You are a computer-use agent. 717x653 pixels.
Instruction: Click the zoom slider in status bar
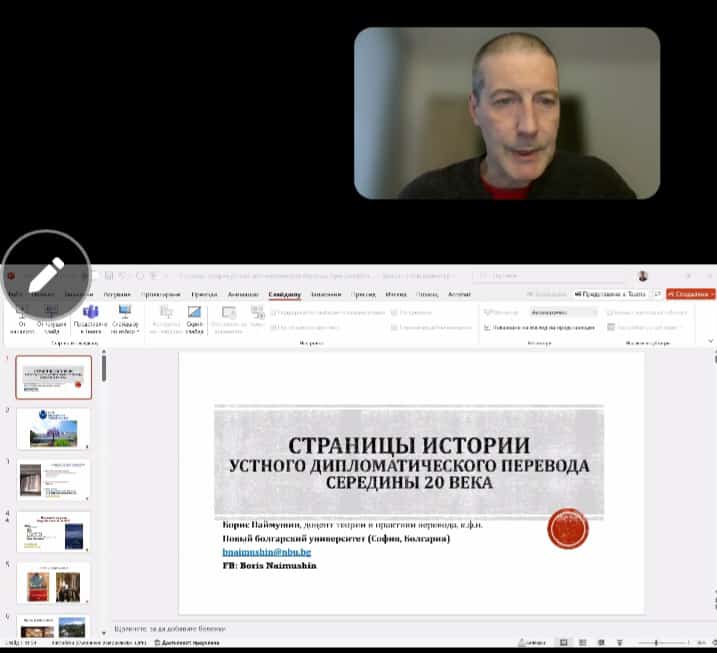(656, 642)
